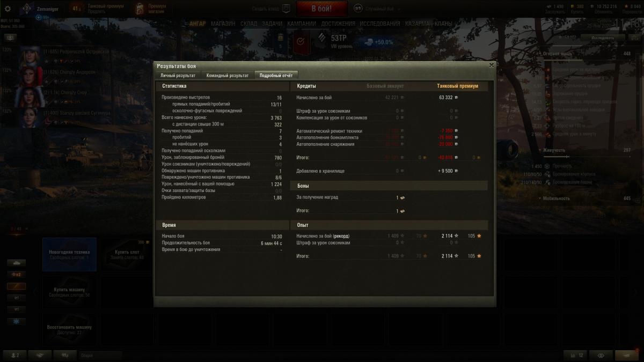Click the handshake referral icon at bottom
This screenshot has height=362, width=644.
pos(40,355)
